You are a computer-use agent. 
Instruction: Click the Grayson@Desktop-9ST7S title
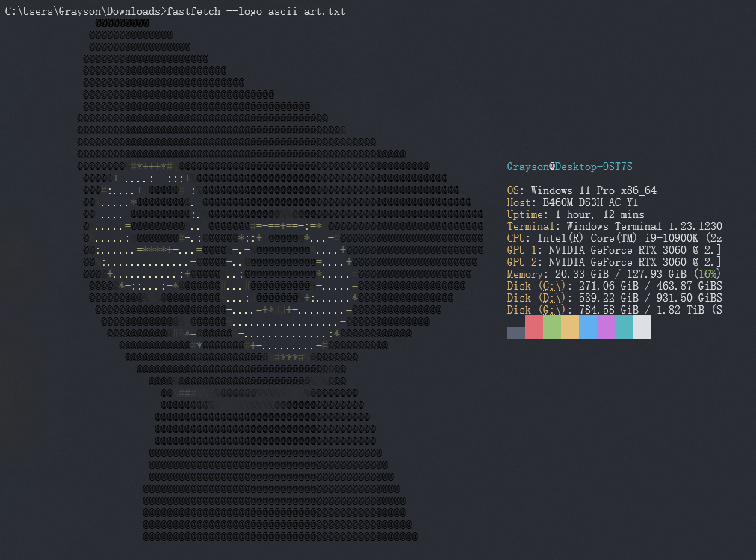tap(569, 167)
